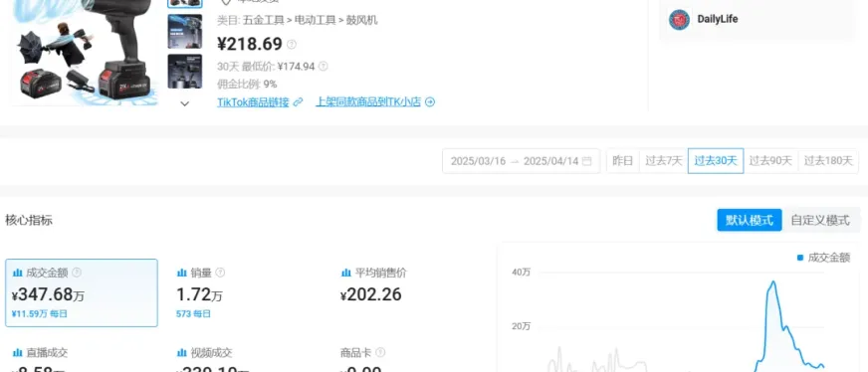Click the bar chart icon beside 成交金额
Image resolution: width=868 pixels, height=372 pixels.
click(17, 273)
